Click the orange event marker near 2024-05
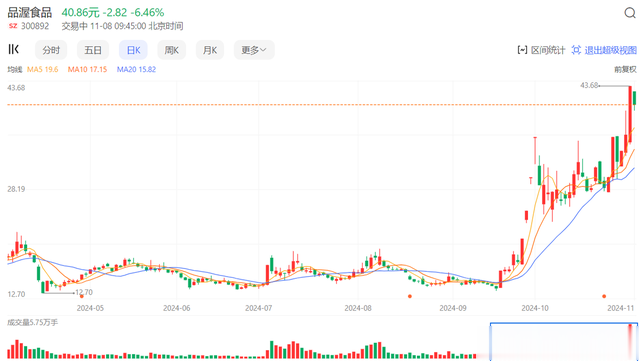The image size is (640, 361). 82,296
